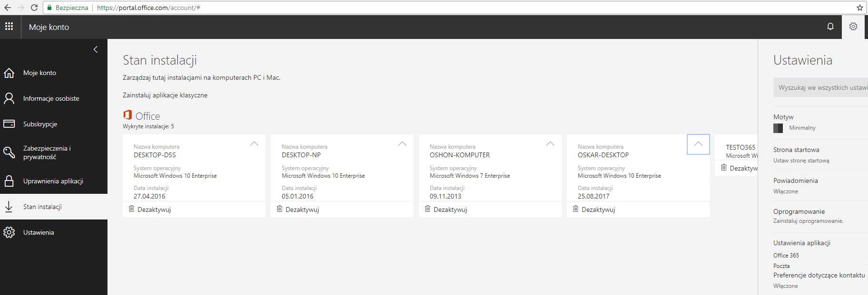Open Motyw theme setting
868x295 pixels.
coord(783,117)
